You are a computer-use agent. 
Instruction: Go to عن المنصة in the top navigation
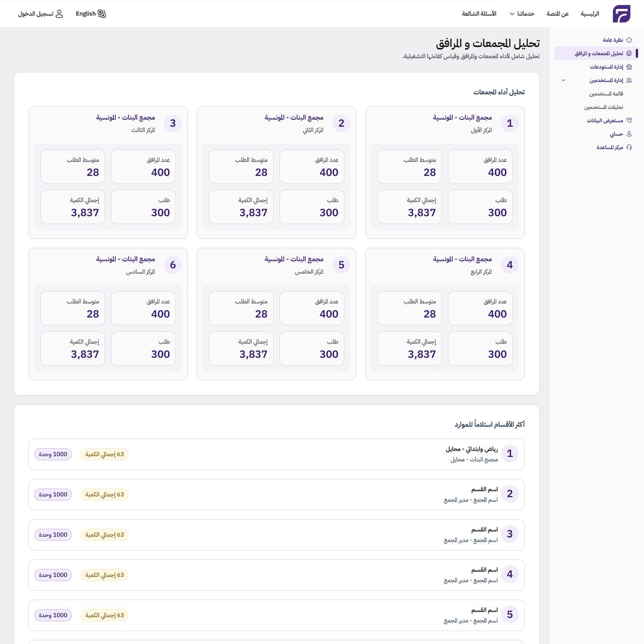point(558,14)
